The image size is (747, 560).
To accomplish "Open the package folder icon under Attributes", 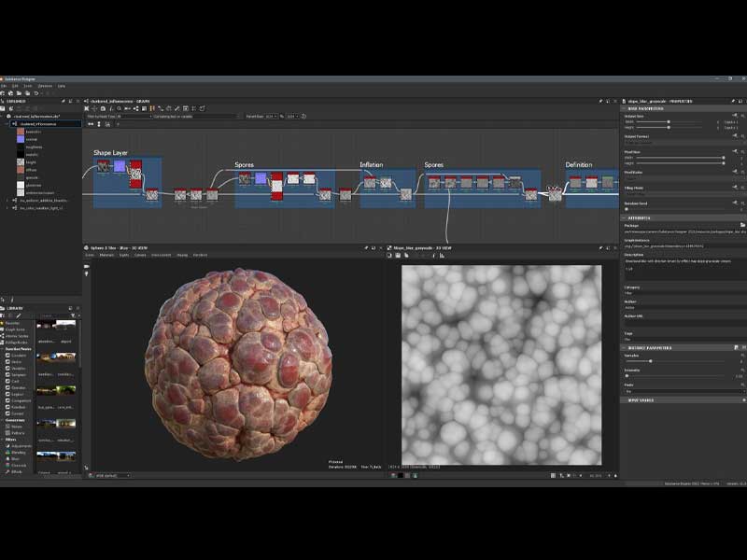I will [742, 225].
